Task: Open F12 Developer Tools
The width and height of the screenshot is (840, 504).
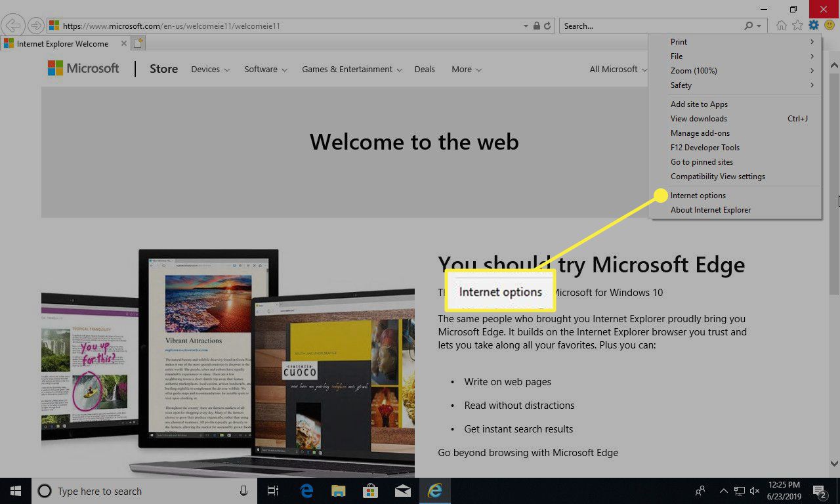Action: click(x=734, y=148)
